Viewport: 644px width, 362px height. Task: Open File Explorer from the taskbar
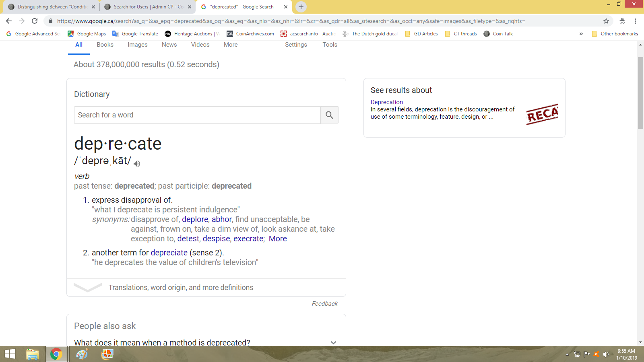point(32,354)
